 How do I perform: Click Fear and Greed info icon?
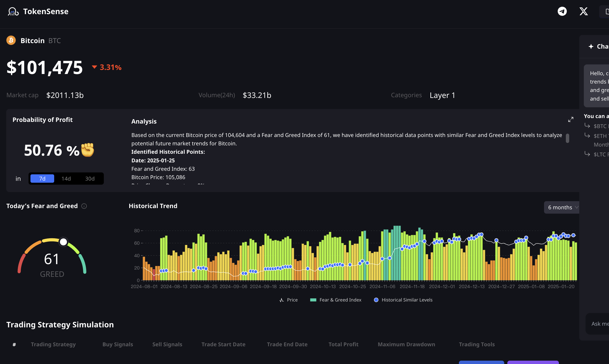tap(84, 206)
